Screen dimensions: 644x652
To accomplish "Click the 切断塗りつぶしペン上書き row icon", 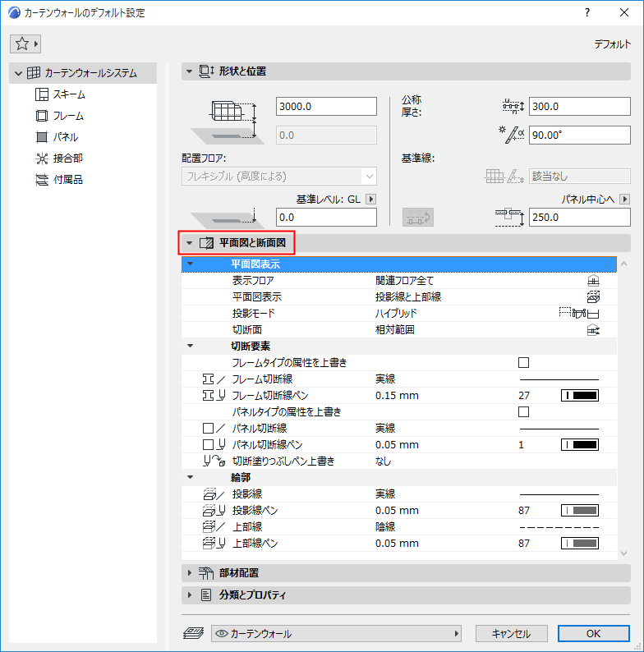I will (x=214, y=461).
